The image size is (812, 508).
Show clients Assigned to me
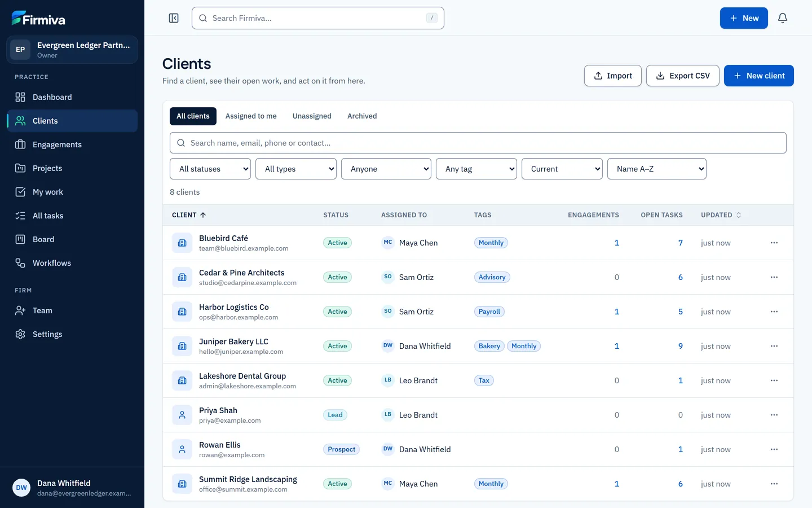251,116
